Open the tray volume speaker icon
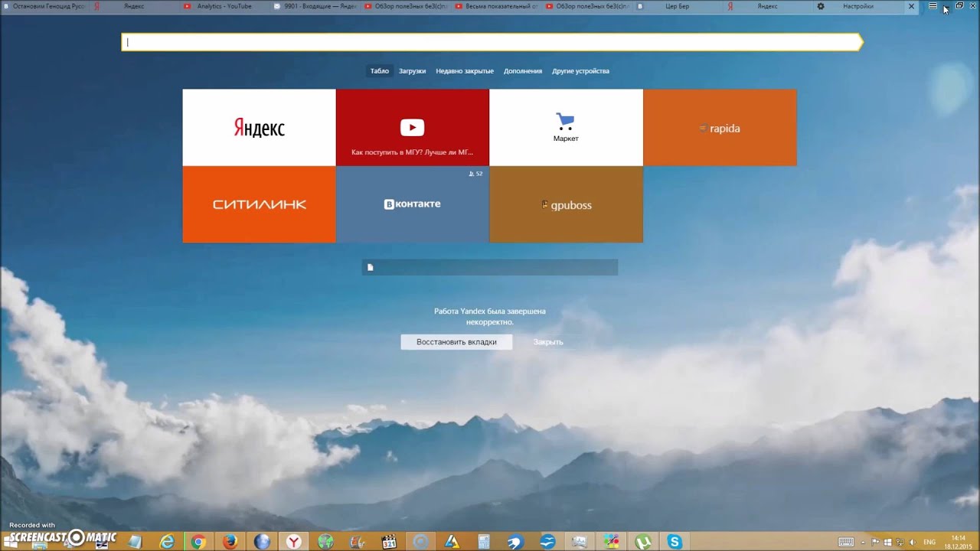 [x=913, y=543]
